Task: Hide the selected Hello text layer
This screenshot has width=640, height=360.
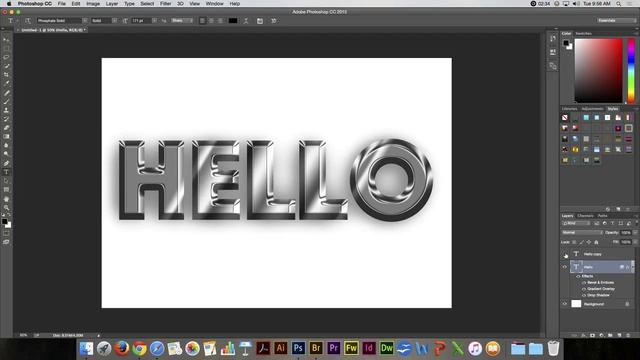Action: click(x=565, y=267)
